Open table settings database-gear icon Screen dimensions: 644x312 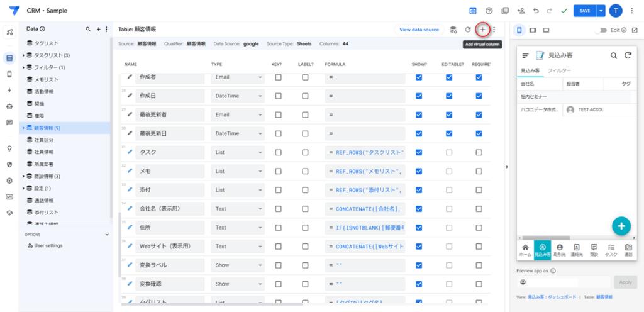pos(453,30)
